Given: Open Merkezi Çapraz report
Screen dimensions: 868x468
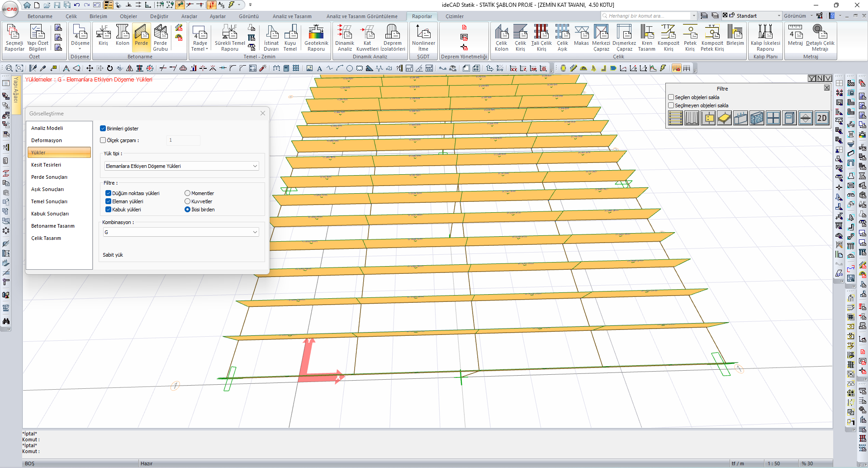Looking at the screenshot, I should pos(601,38).
